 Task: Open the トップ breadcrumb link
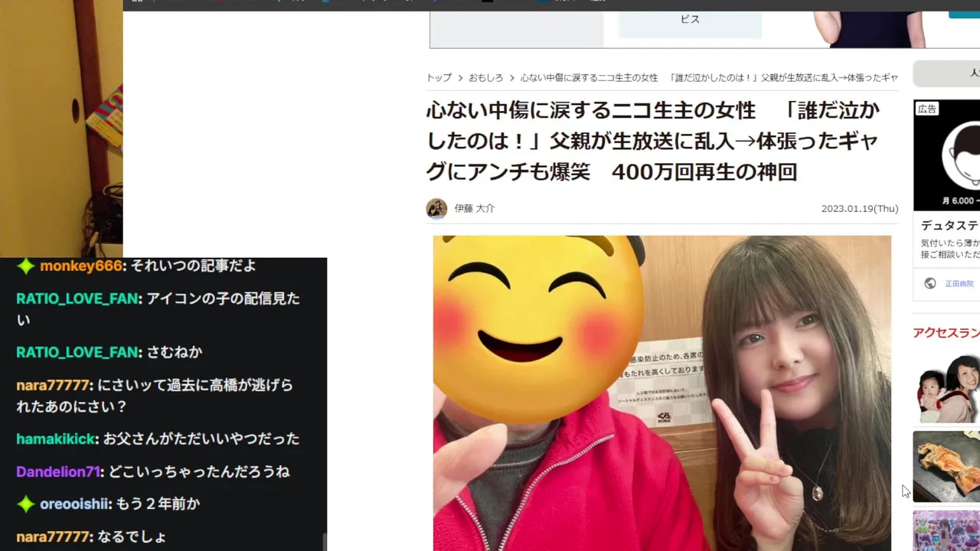439,78
